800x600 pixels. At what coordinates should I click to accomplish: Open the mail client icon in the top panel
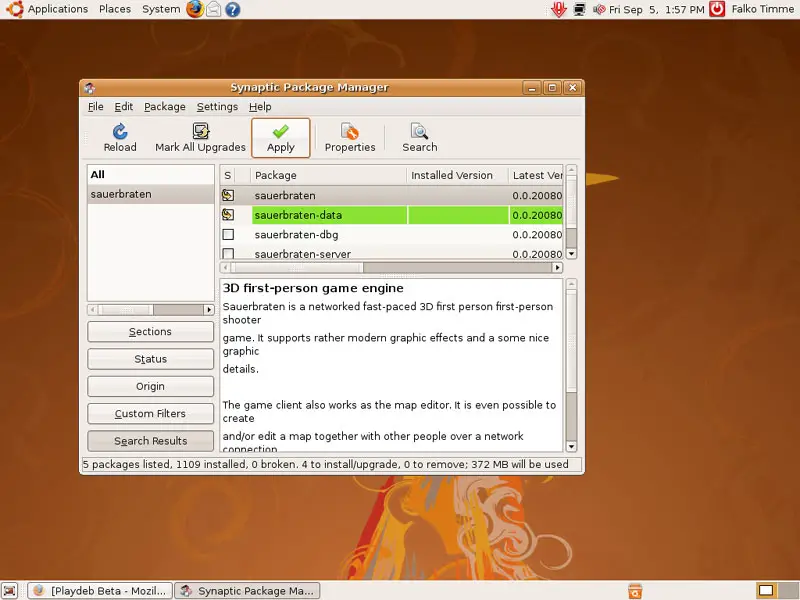tap(214, 9)
